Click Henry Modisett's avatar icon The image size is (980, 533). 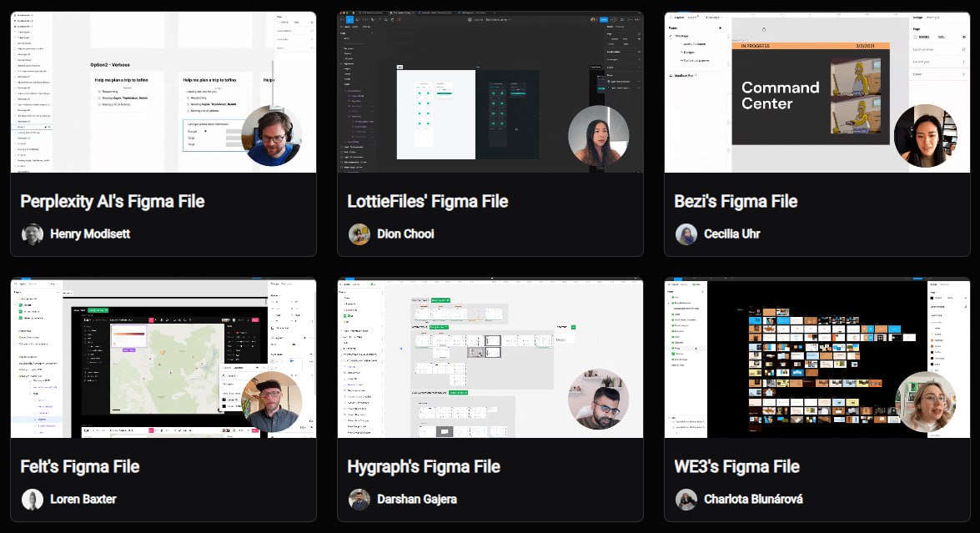(x=33, y=234)
